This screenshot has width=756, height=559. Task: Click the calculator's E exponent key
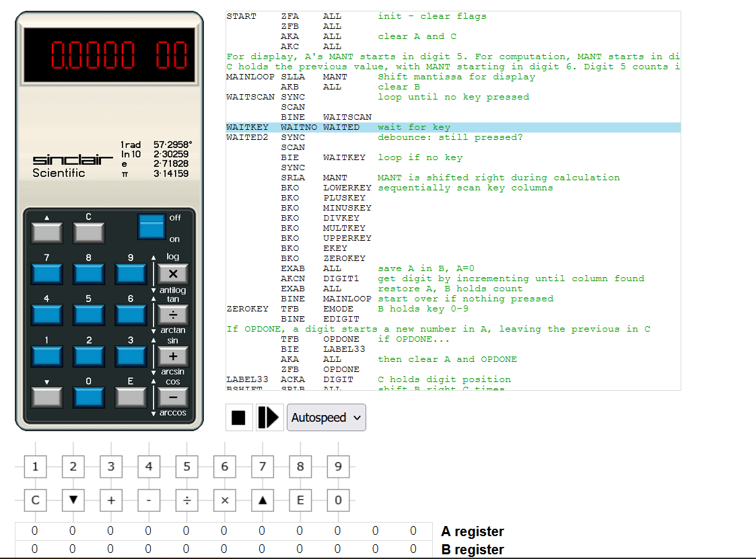tap(131, 398)
